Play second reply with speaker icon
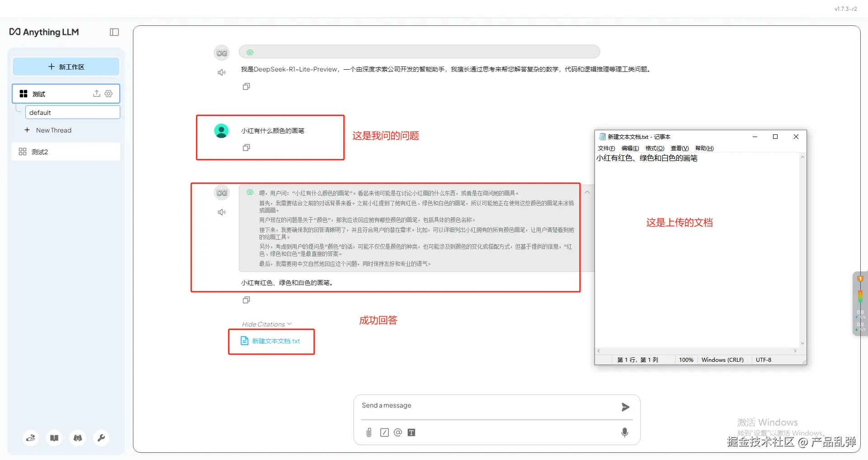 tap(222, 212)
